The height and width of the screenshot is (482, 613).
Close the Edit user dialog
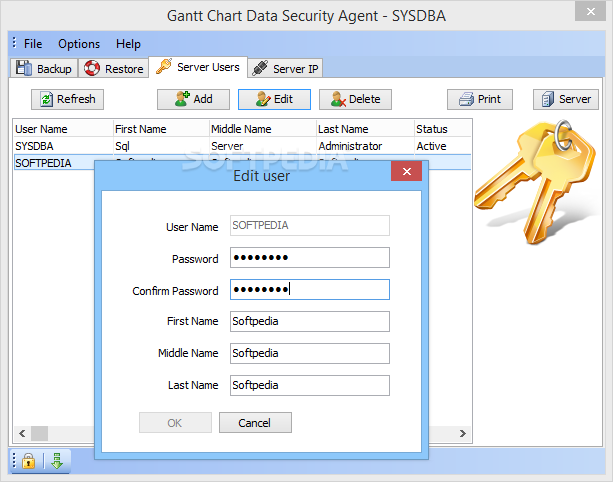tap(407, 171)
